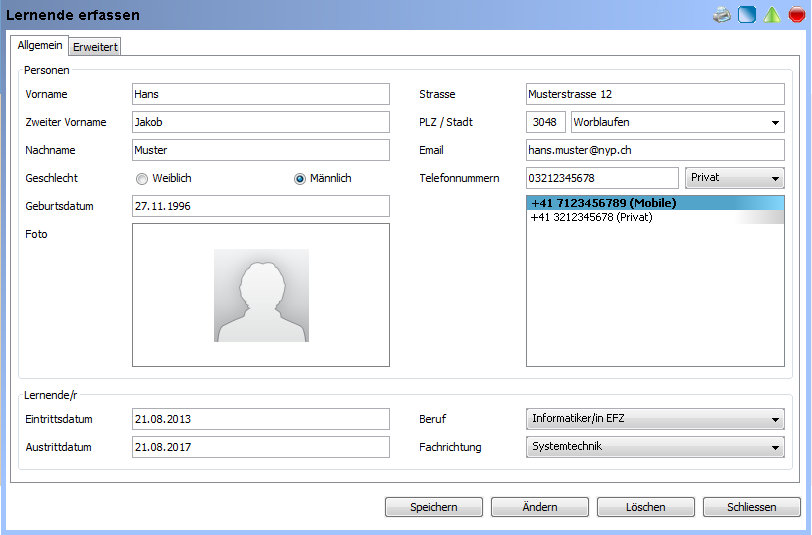Image resolution: width=812 pixels, height=535 pixels.
Task: Click the Eintrittsdatum field 21.08.2013
Action: [x=261, y=419]
